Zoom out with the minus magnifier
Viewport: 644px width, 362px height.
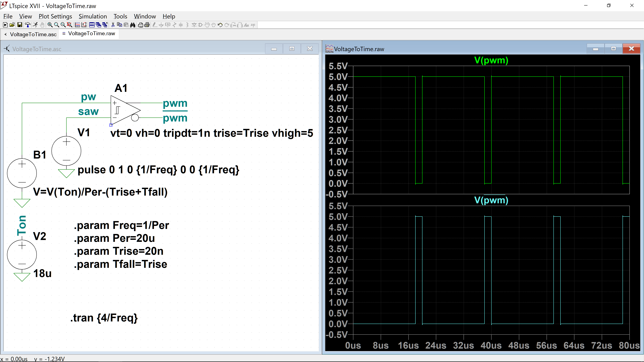pyautogui.click(x=63, y=25)
